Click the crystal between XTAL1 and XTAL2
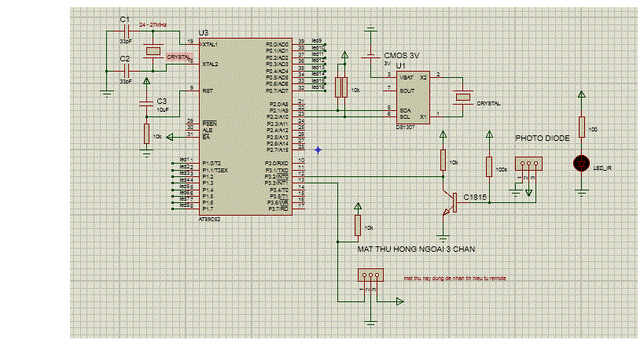The height and width of the screenshot is (362, 644). (x=153, y=51)
